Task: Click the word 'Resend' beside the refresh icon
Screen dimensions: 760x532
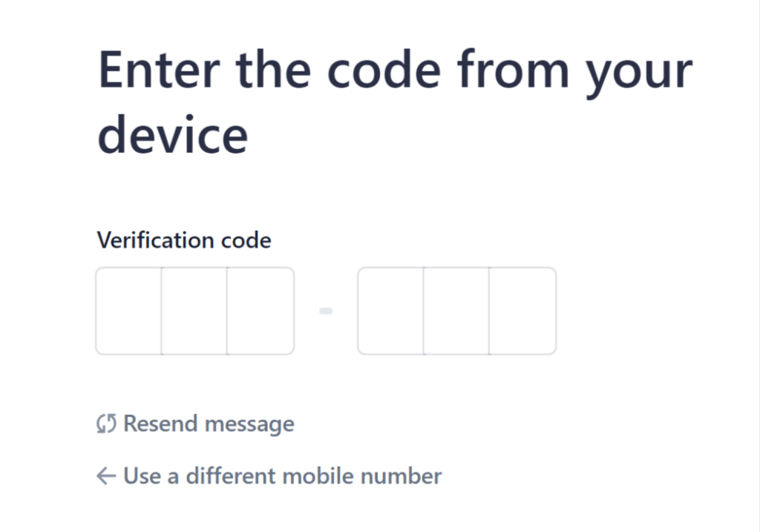Action: 161,424
